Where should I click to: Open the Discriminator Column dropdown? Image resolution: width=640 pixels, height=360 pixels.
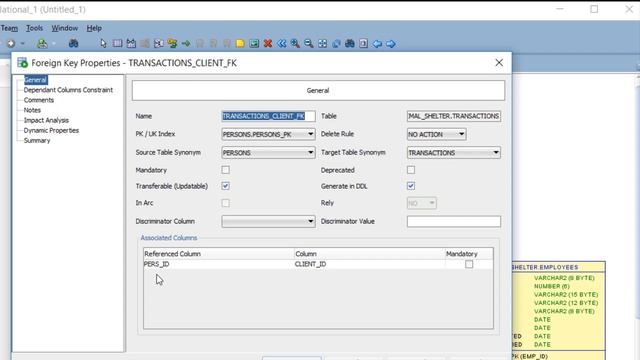tap(268, 221)
